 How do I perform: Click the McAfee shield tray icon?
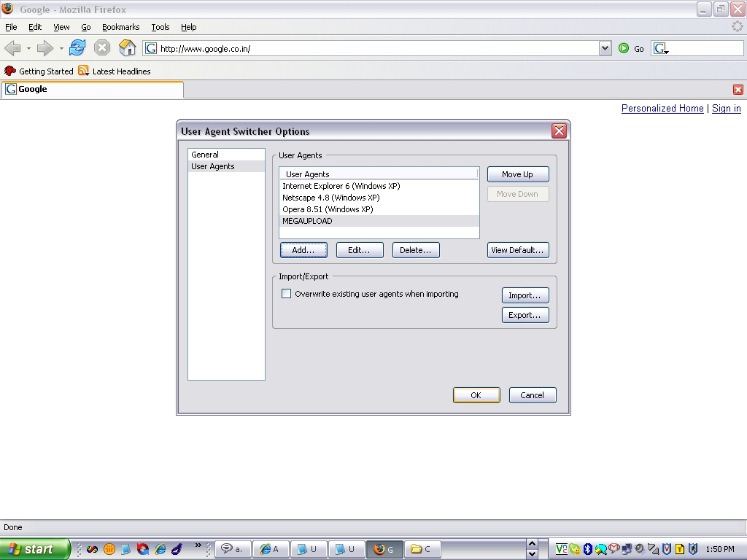pos(667,549)
